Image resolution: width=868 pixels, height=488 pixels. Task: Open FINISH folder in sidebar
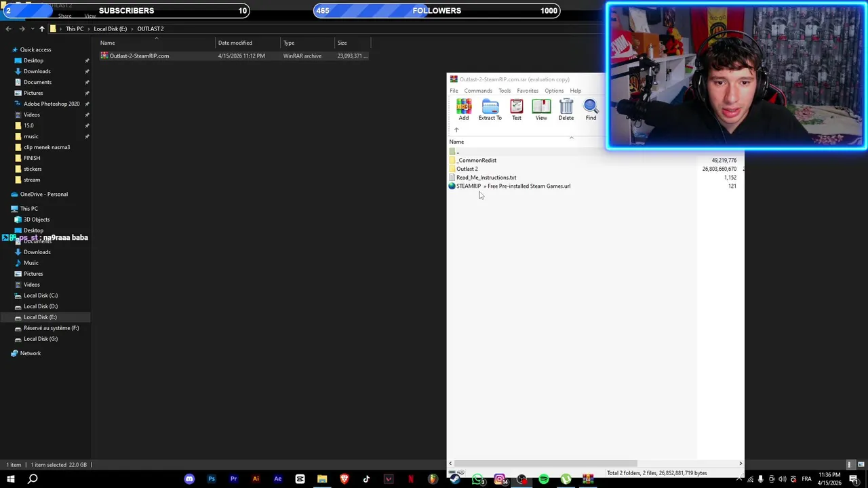coord(32,158)
